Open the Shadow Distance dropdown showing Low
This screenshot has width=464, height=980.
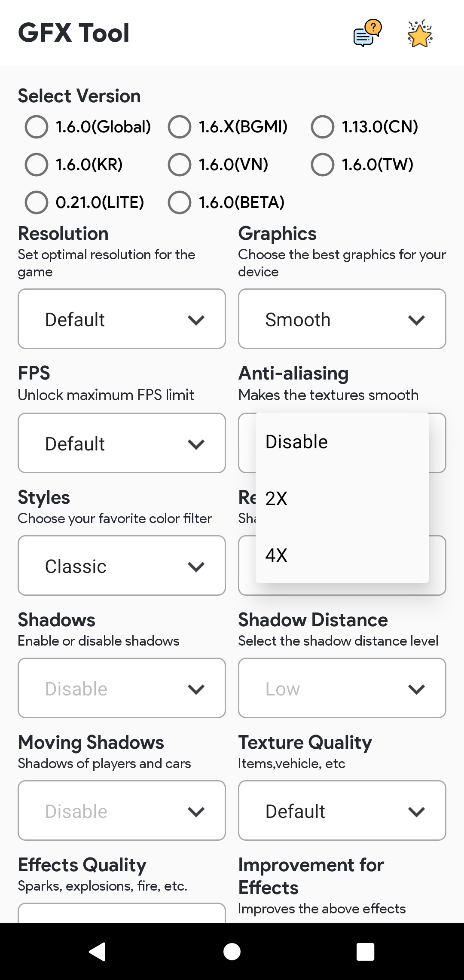342,688
